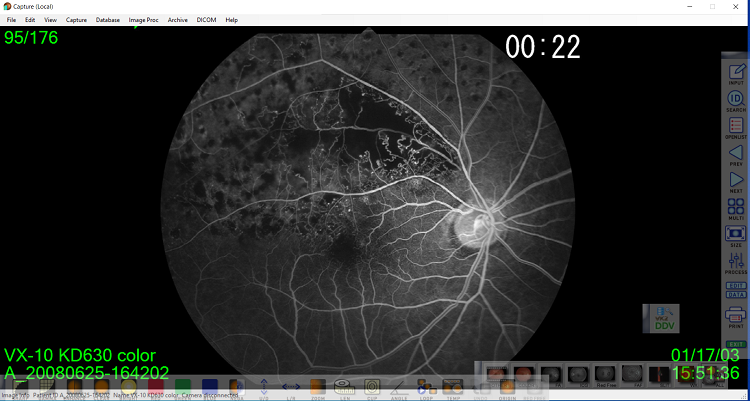Open the PROCESS adjustment sliders icon

click(x=736, y=265)
